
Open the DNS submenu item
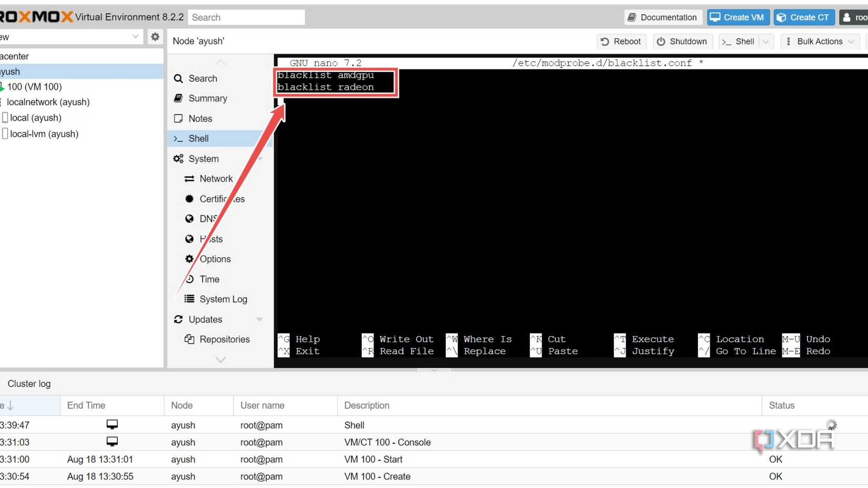(x=220, y=219)
